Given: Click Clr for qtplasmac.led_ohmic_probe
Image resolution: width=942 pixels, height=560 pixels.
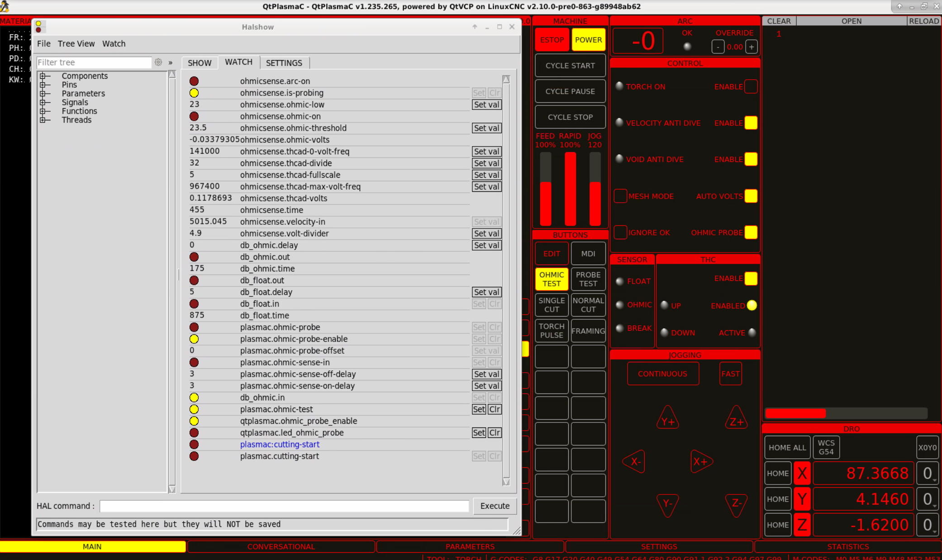Looking at the screenshot, I should 495,433.
